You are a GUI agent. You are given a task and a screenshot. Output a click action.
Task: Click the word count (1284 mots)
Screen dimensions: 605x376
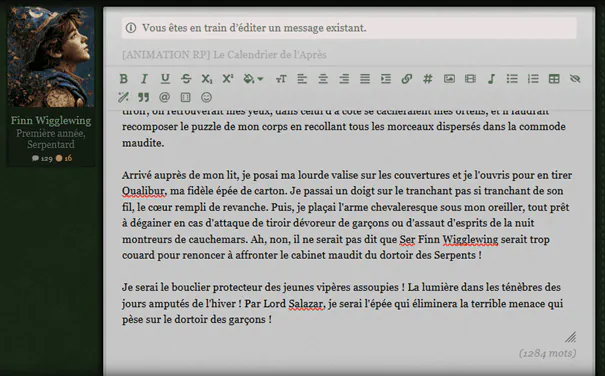[548, 353]
